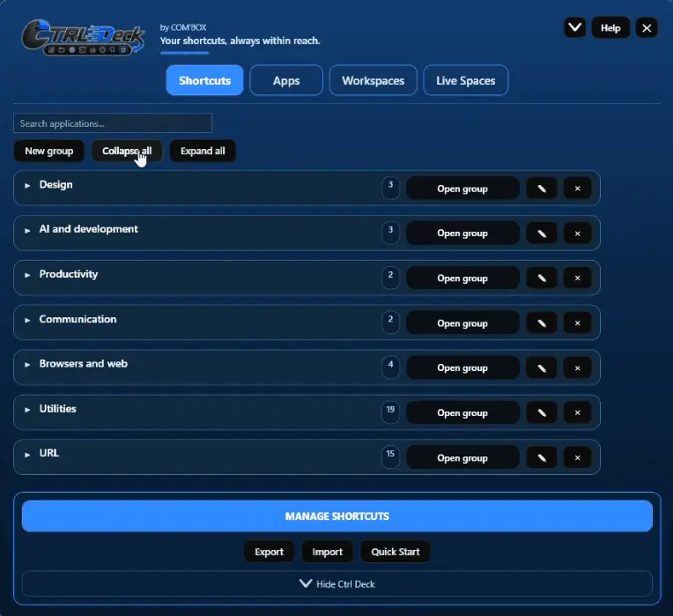
Task: Go to the Workspaces tab
Action: tap(373, 80)
